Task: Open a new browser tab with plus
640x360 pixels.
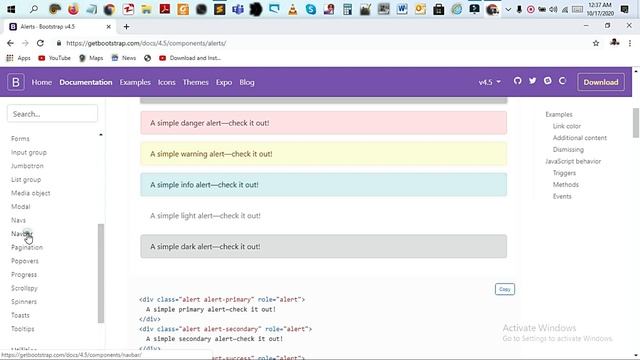Action: [x=126, y=27]
